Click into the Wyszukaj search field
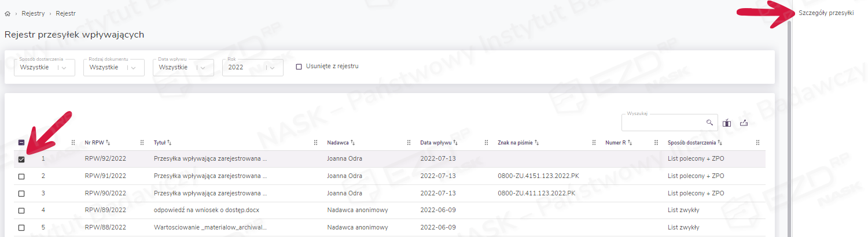Image resolution: width=868 pixels, height=237 pixels. 663,123
